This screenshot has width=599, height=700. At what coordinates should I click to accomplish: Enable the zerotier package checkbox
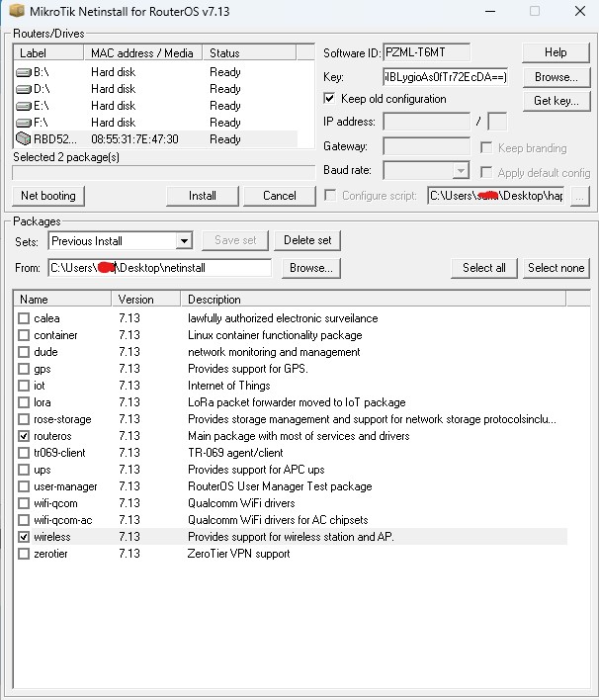[x=24, y=554]
